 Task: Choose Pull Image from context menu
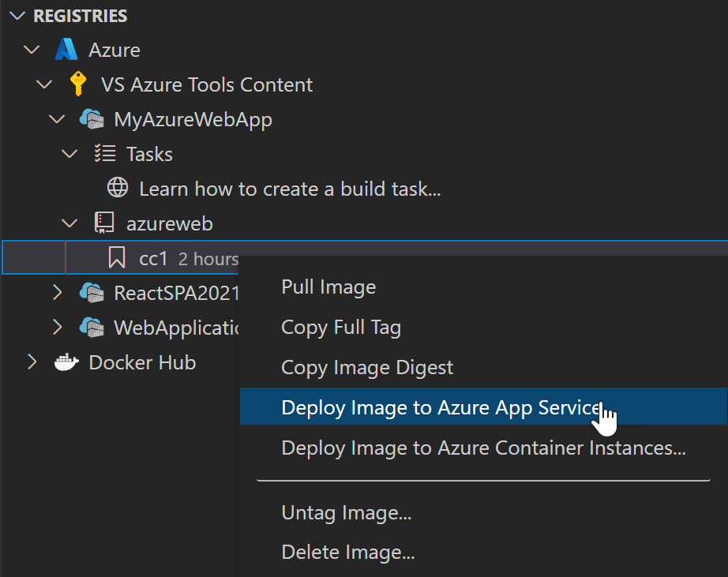point(483,287)
